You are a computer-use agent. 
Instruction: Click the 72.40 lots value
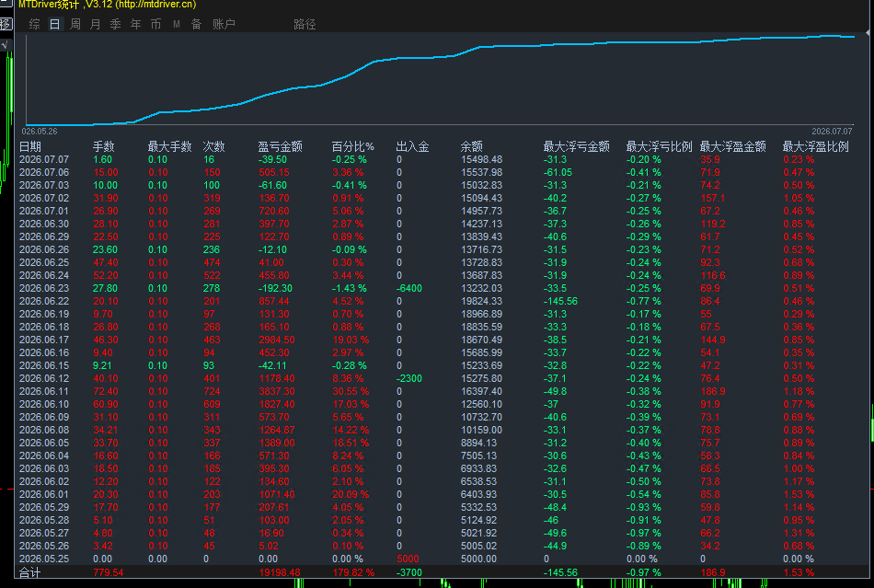(106, 391)
